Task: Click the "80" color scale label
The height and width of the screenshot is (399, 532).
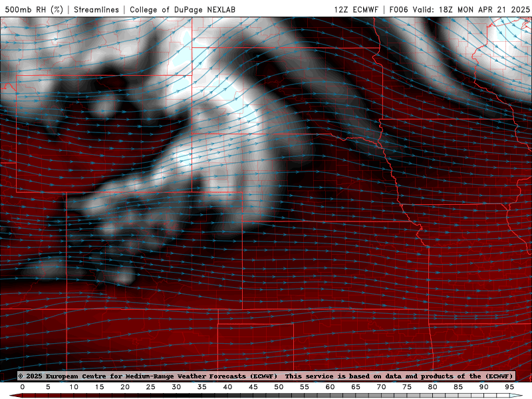Action: (x=433, y=387)
